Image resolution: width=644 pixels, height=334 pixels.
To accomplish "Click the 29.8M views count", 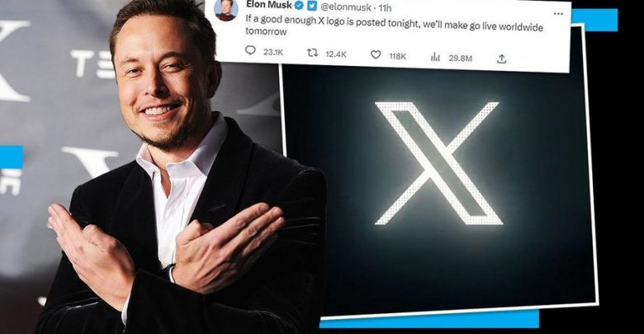I will [x=460, y=59].
